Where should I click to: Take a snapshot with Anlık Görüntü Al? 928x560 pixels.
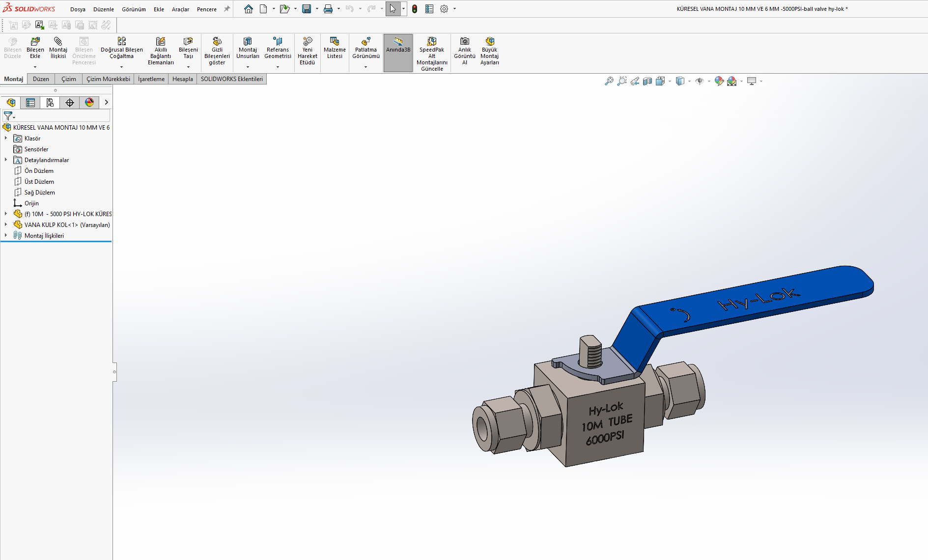(464, 51)
